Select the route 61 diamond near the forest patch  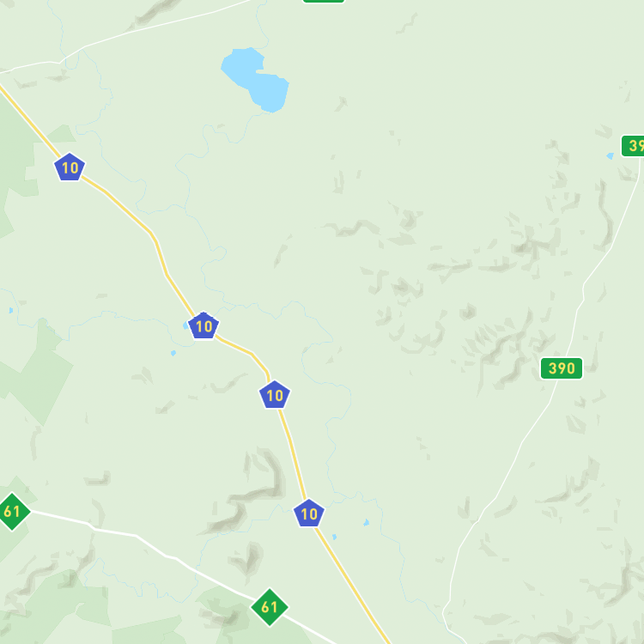(270, 607)
